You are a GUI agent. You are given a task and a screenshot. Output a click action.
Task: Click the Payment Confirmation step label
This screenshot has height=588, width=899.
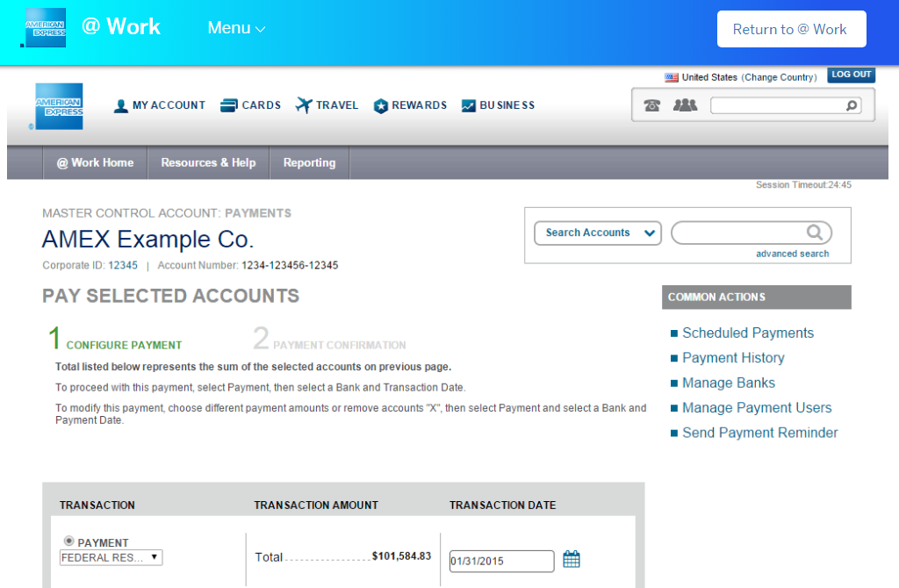pos(340,345)
